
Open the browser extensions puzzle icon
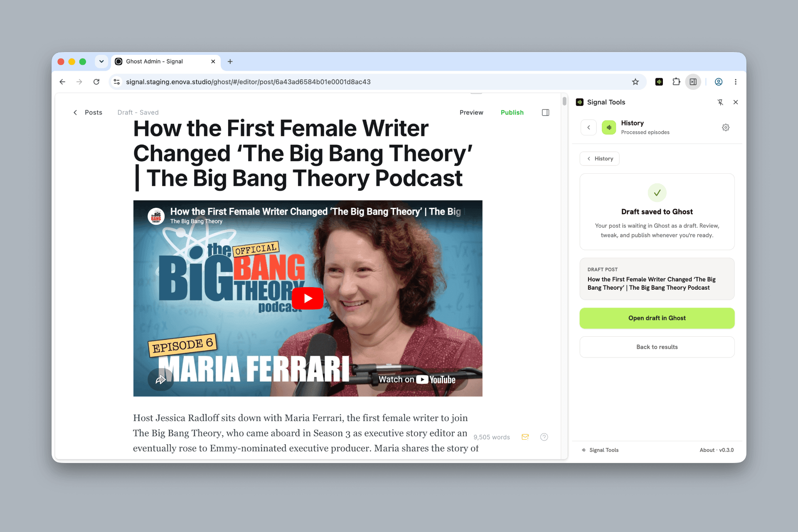pyautogui.click(x=676, y=82)
